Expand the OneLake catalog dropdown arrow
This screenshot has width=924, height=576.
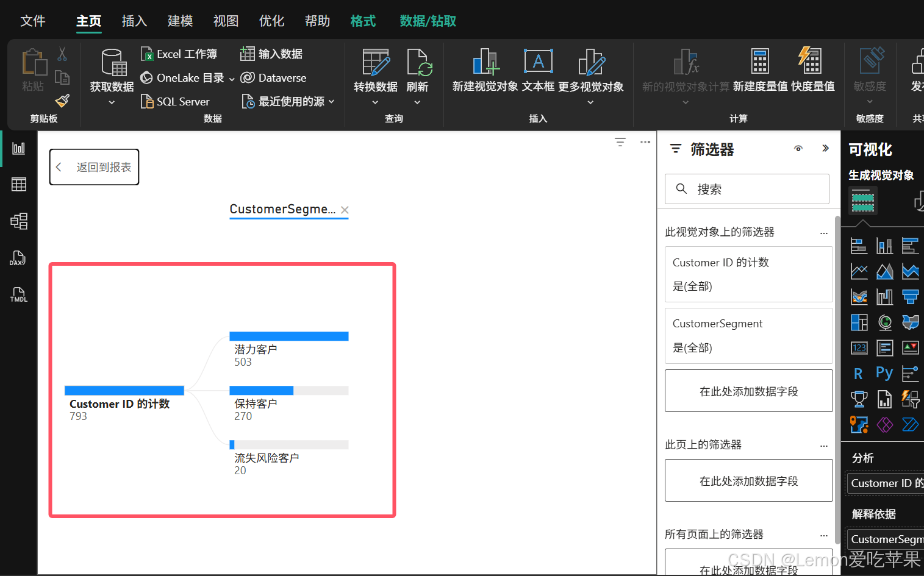click(x=232, y=79)
